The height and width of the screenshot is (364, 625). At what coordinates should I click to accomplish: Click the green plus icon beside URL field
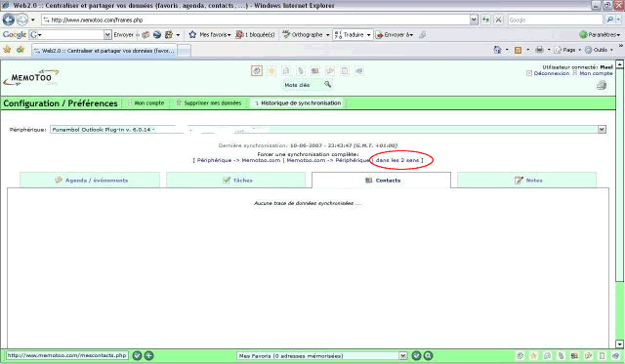coord(148,355)
